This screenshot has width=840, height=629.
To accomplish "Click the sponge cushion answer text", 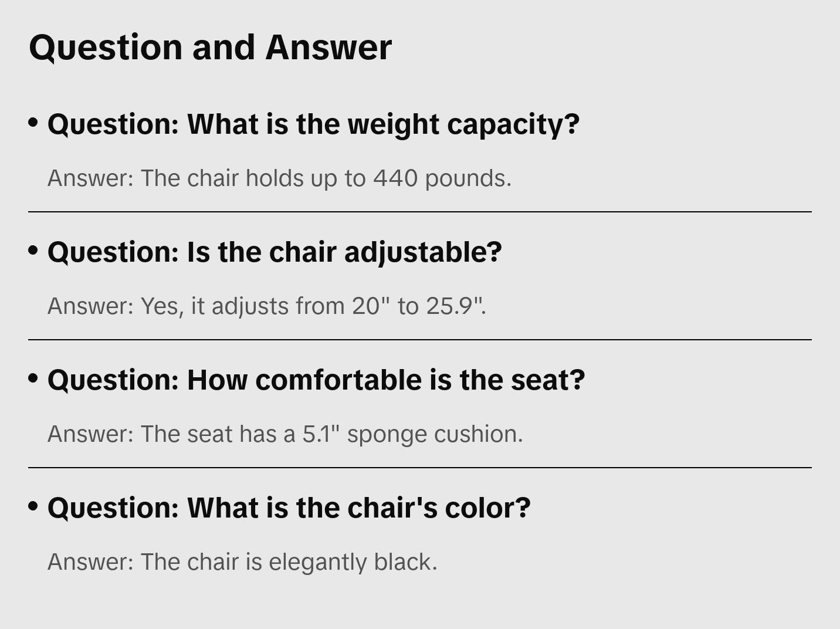I will [285, 434].
